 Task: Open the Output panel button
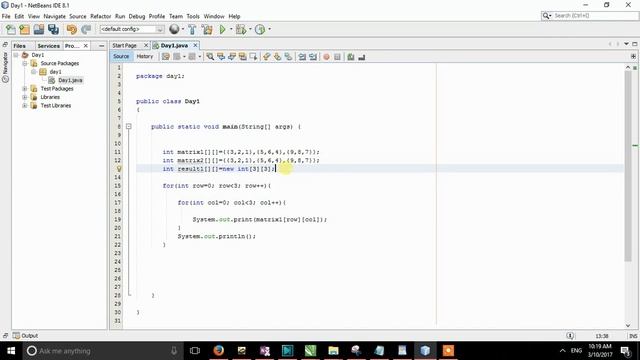(x=25, y=336)
